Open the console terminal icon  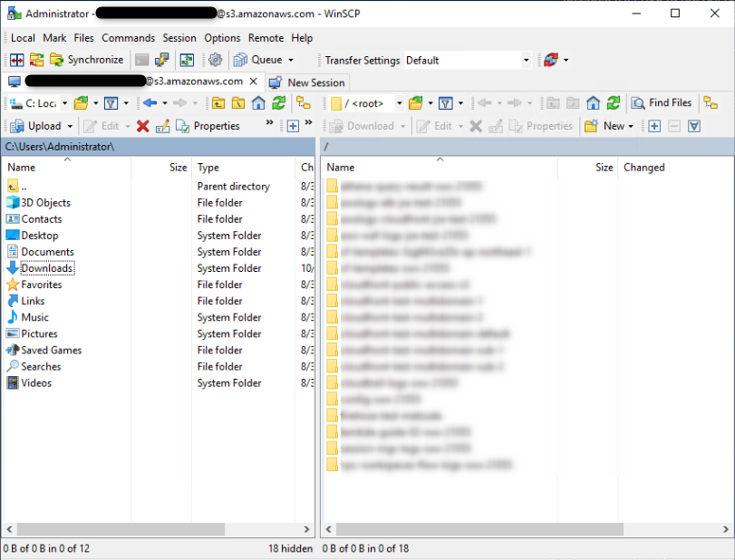[142, 60]
